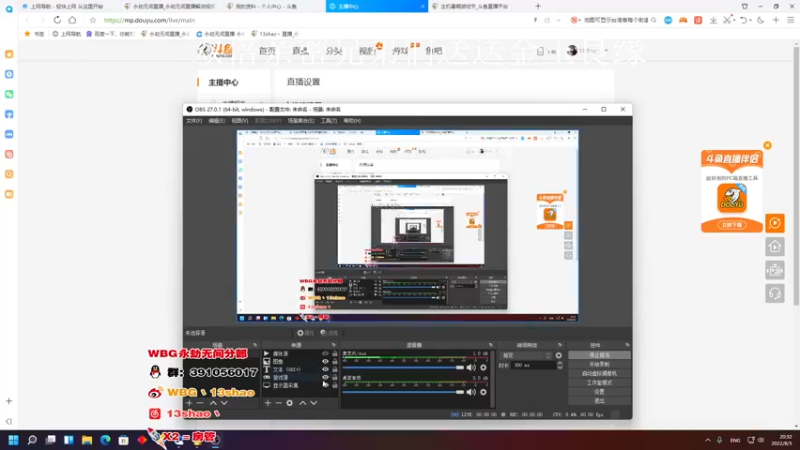Open File Explorer from the taskbar
This screenshot has width=800, height=450.
click(87, 440)
